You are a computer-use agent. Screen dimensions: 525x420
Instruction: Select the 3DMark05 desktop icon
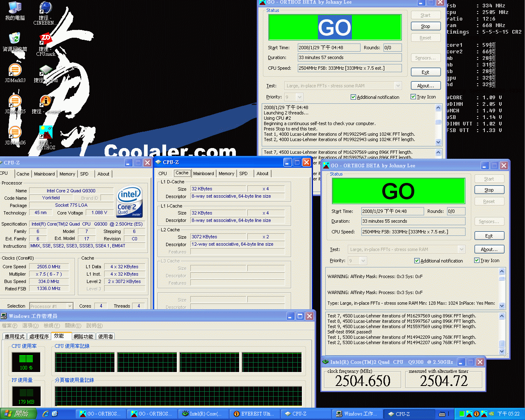pyautogui.click(x=15, y=105)
